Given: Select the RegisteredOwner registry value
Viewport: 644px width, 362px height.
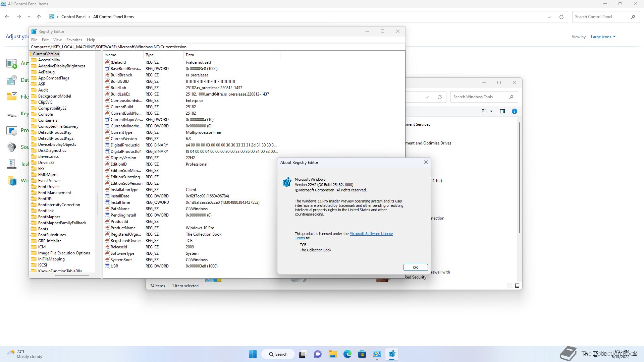Looking at the screenshot, I should coord(126,241).
